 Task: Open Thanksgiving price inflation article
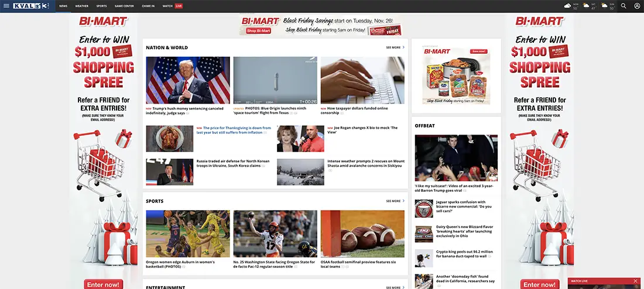click(233, 130)
